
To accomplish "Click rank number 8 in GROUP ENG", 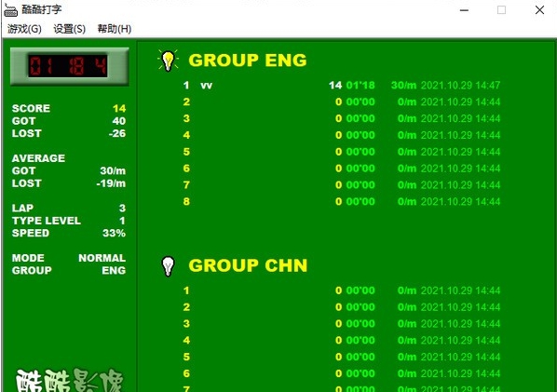I will click(186, 202).
